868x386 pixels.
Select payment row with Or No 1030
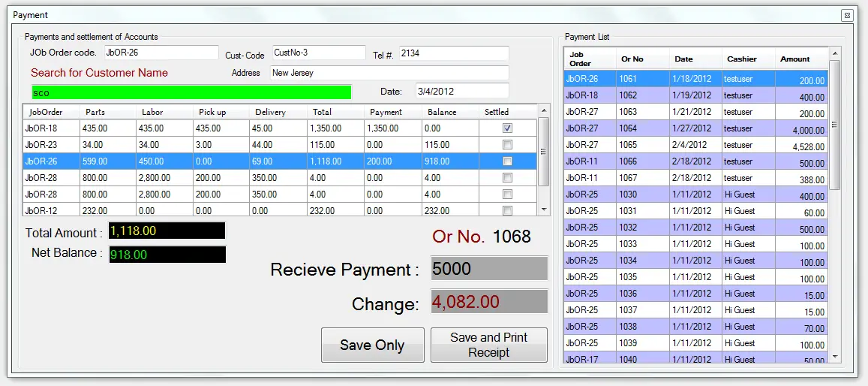tap(696, 195)
